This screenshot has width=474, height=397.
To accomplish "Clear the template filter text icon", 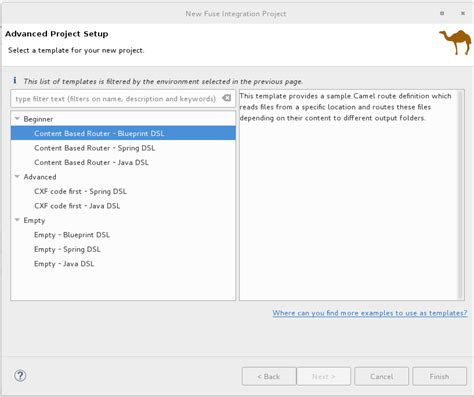I will [227, 98].
